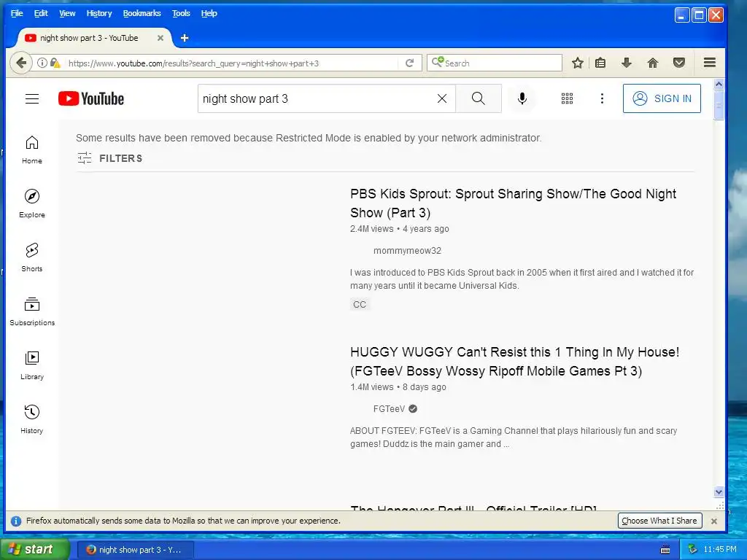This screenshot has height=560, width=747.
Task: Open the View menu
Action: [x=67, y=13]
